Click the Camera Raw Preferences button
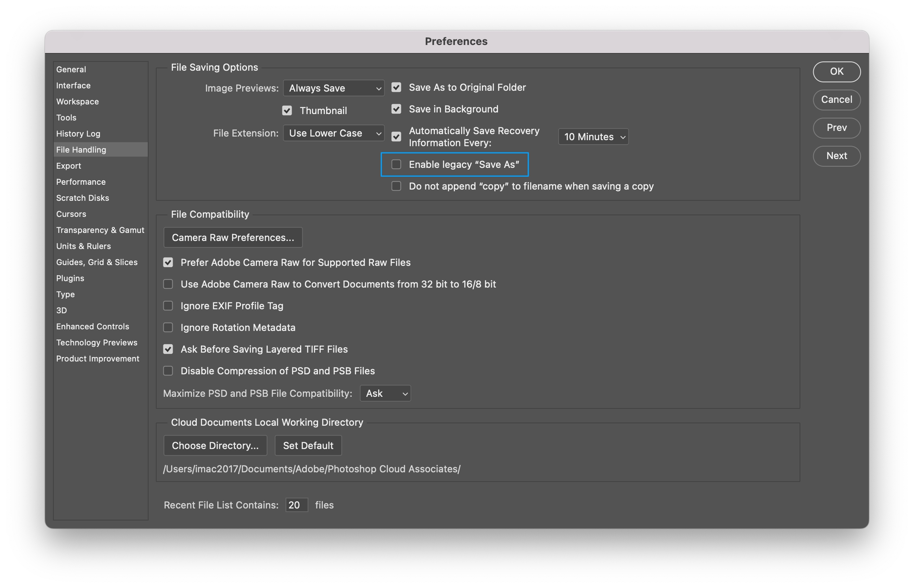This screenshot has height=588, width=914. coord(233,238)
